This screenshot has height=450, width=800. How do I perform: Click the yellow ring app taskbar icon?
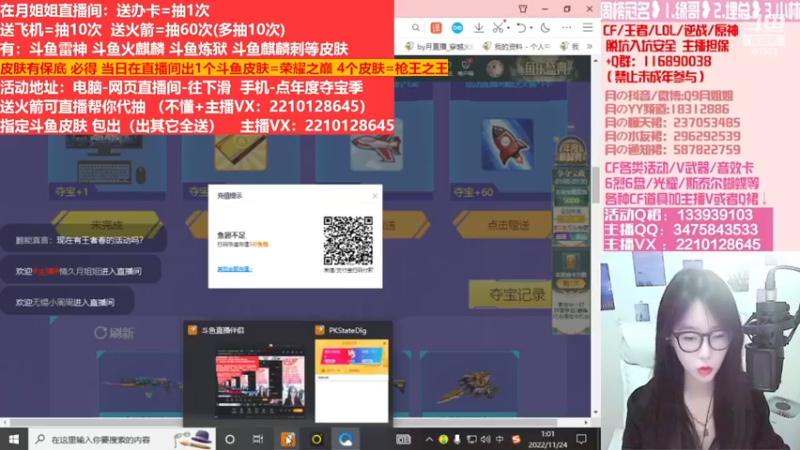(x=317, y=439)
